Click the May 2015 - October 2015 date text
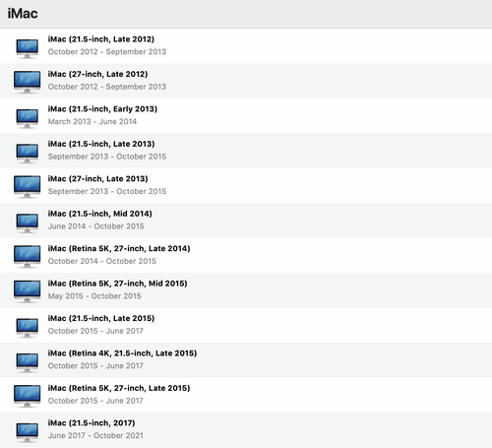The width and height of the screenshot is (492, 448). [94, 296]
